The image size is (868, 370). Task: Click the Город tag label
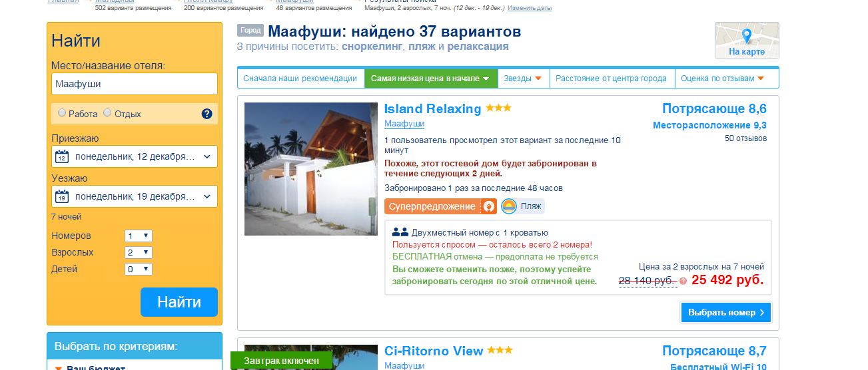[x=250, y=31]
